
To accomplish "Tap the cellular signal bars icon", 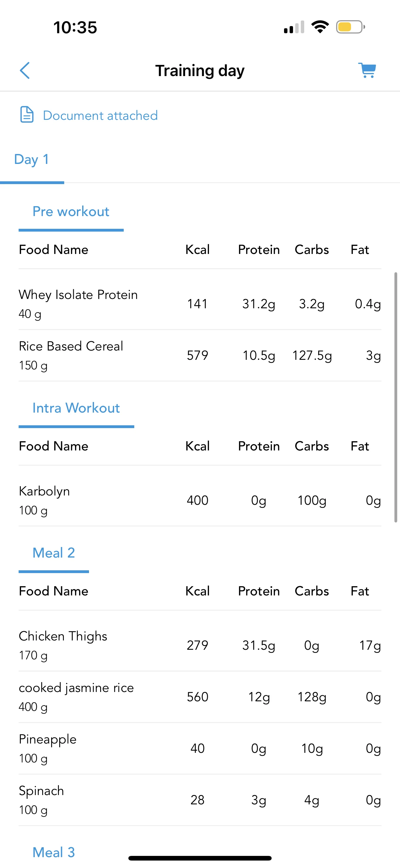I will click(x=294, y=27).
